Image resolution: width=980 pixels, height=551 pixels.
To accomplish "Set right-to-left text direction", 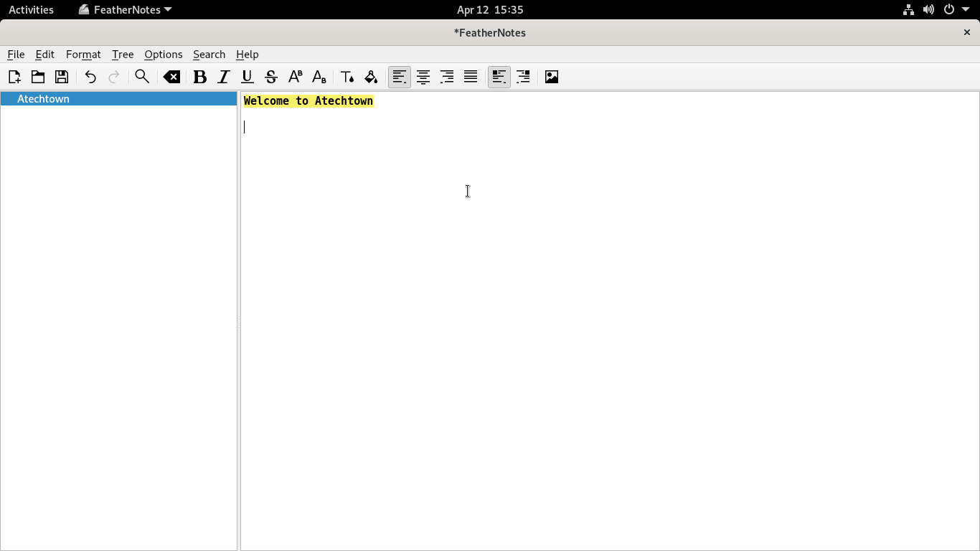I will click(x=523, y=77).
